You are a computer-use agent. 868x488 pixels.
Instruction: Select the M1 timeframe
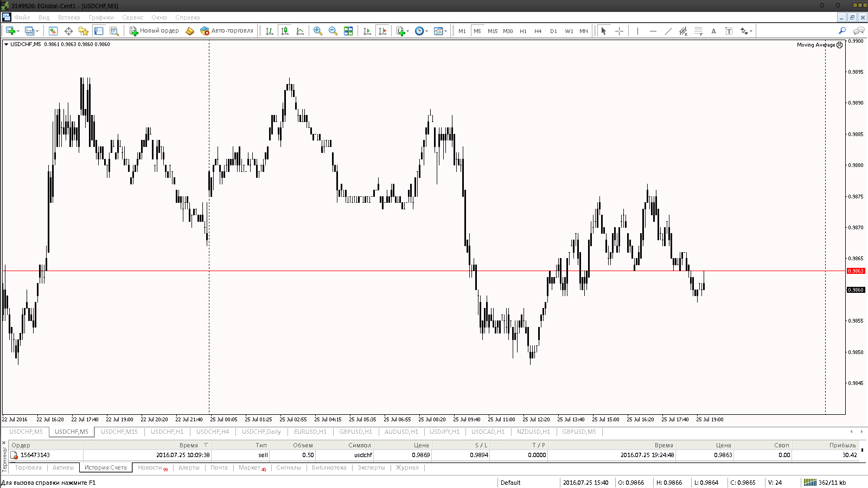pos(462,31)
